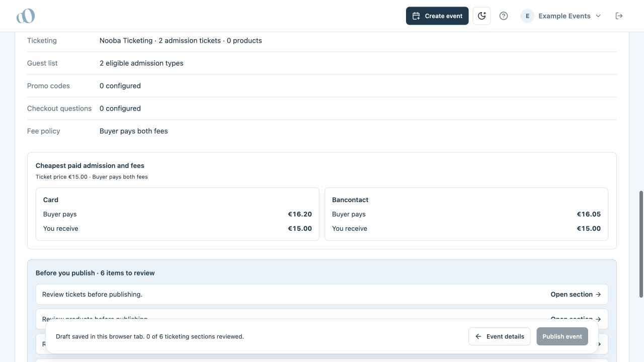Toggle dark mode with the moon icon
This screenshot has height=362, width=644.
(x=481, y=16)
